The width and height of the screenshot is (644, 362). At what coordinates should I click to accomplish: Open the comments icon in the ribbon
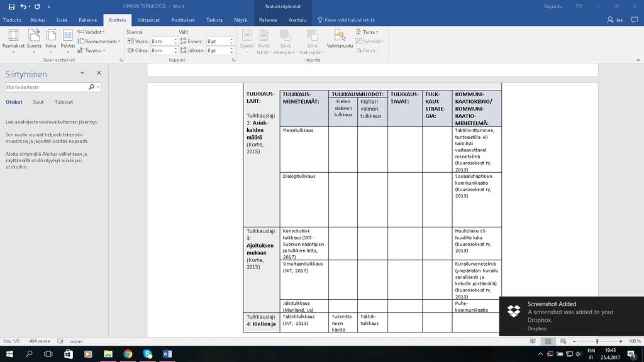point(635,19)
